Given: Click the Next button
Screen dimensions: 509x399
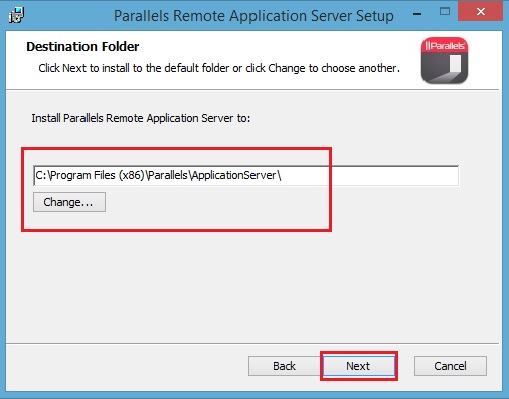Looking at the screenshot, I should coord(359,366).
